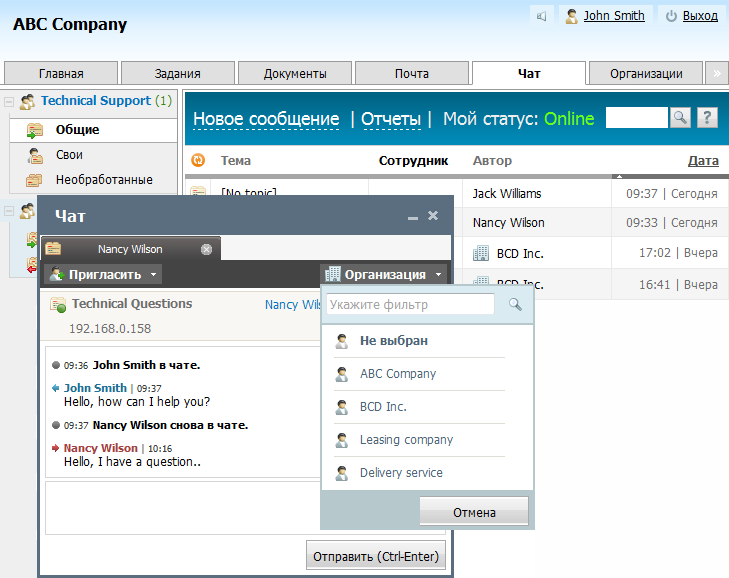
Task: Sort by Сотрудник column header
Action: click(413, 160)
